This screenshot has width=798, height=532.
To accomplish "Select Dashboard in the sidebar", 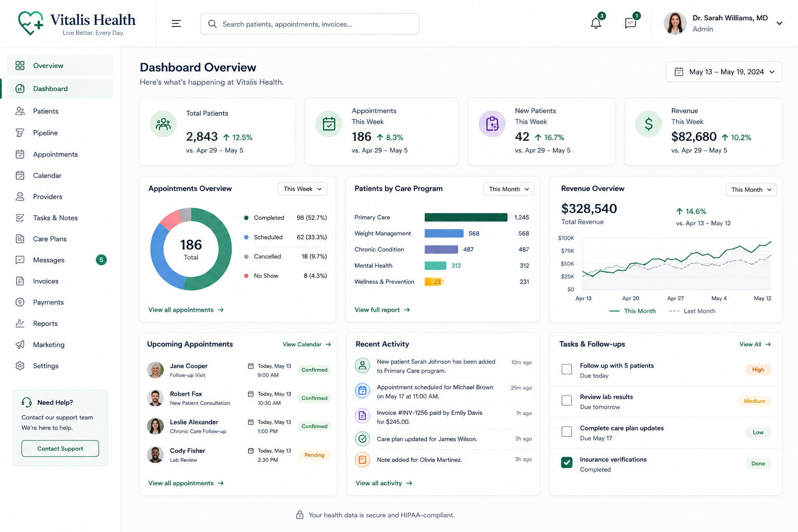I will [60, 89].
